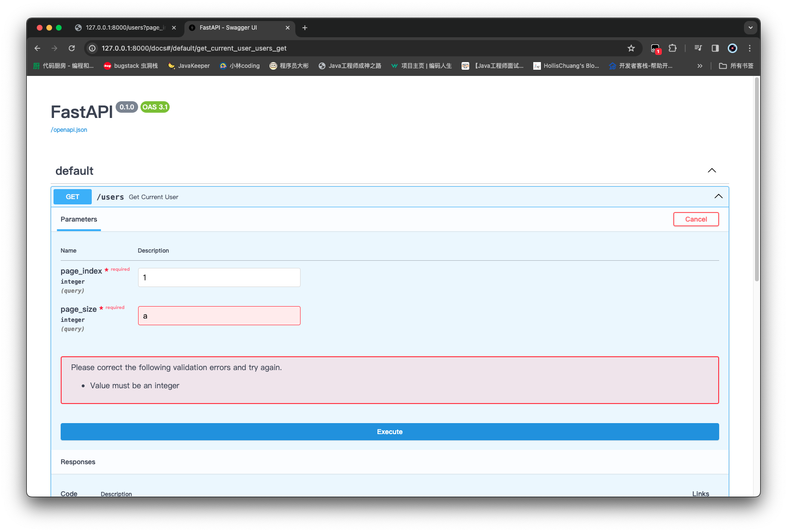
Task: Close the 127.0.0.1:8000/users tab
Action: coord(174,28)
